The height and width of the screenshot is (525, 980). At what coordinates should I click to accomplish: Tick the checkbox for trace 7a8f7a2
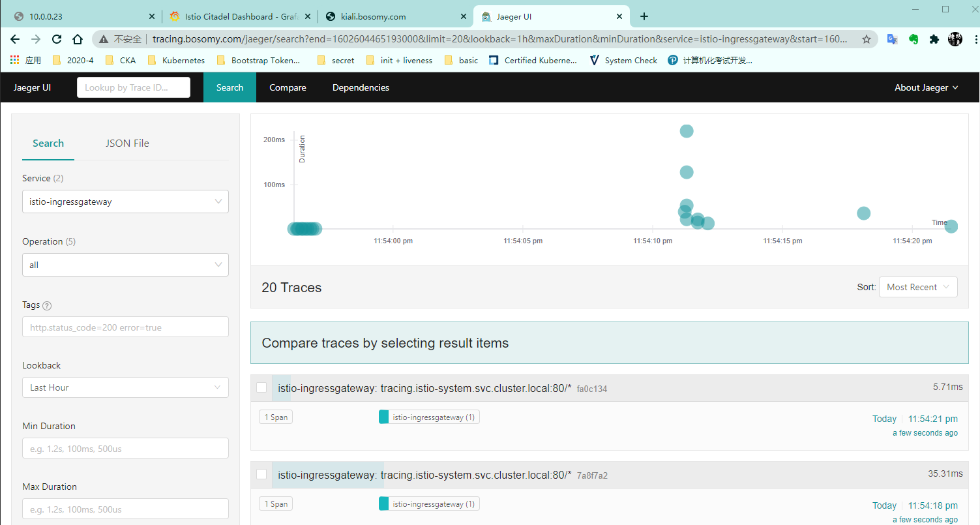pos(261,474)
